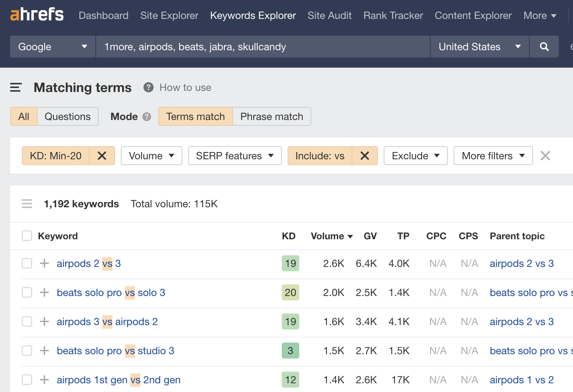This screenshot has height=392, width=573.
Task: Open the Google search engine dropdown
Action: pyautogui.click(x=53, y=47)
